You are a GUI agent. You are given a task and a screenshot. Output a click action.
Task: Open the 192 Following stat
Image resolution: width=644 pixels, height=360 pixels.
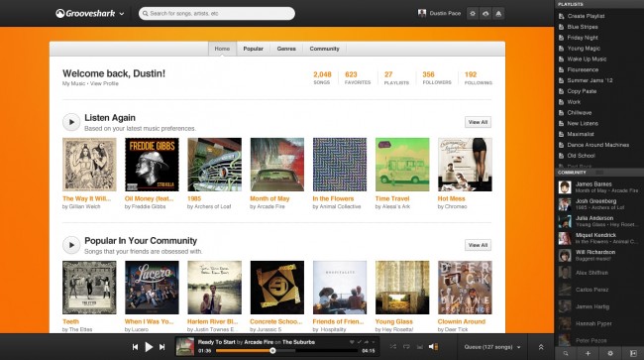479,77
